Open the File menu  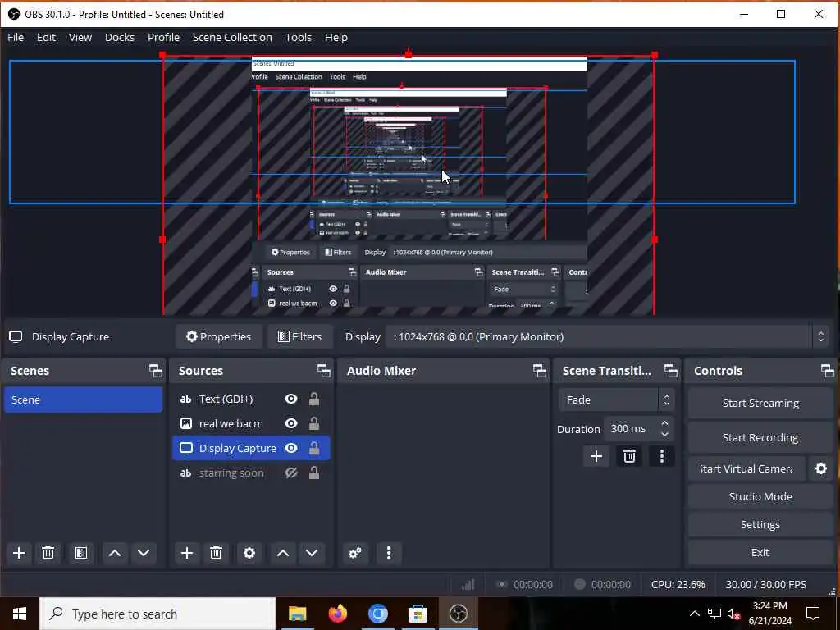click(16, 38)
